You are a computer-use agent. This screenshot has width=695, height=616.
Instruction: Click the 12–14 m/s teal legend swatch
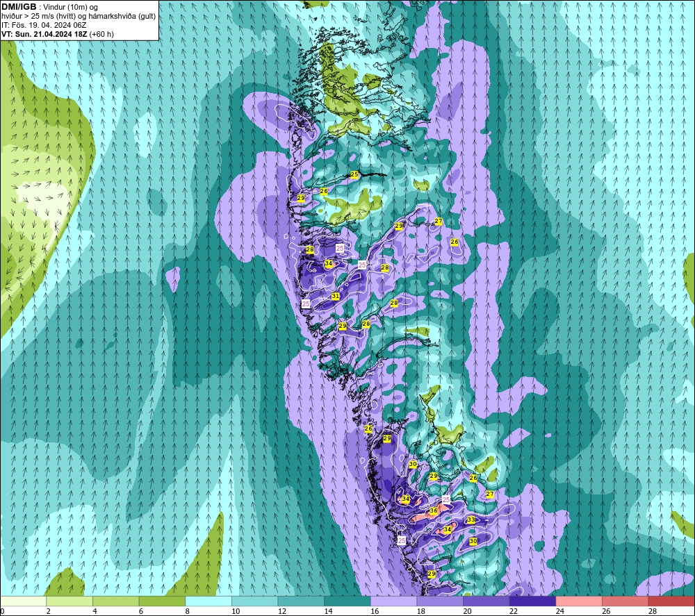click(x=301, y=601)
